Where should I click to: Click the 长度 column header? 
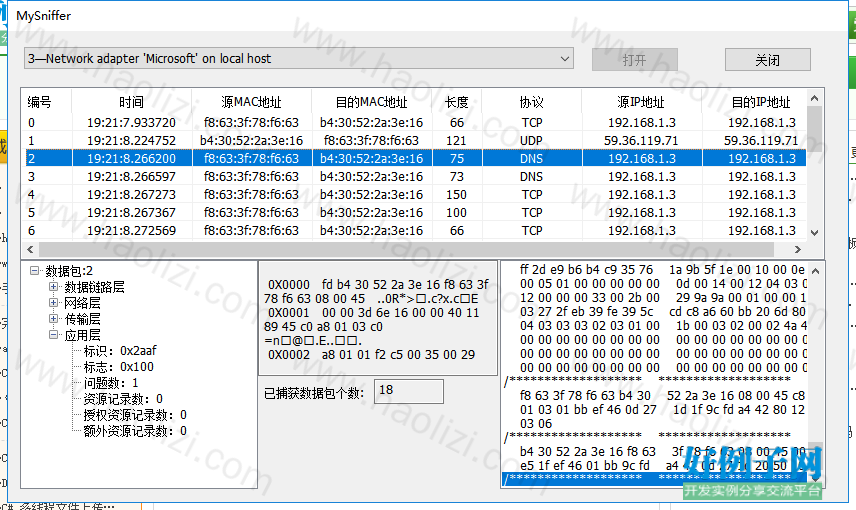tap(457, 102)
